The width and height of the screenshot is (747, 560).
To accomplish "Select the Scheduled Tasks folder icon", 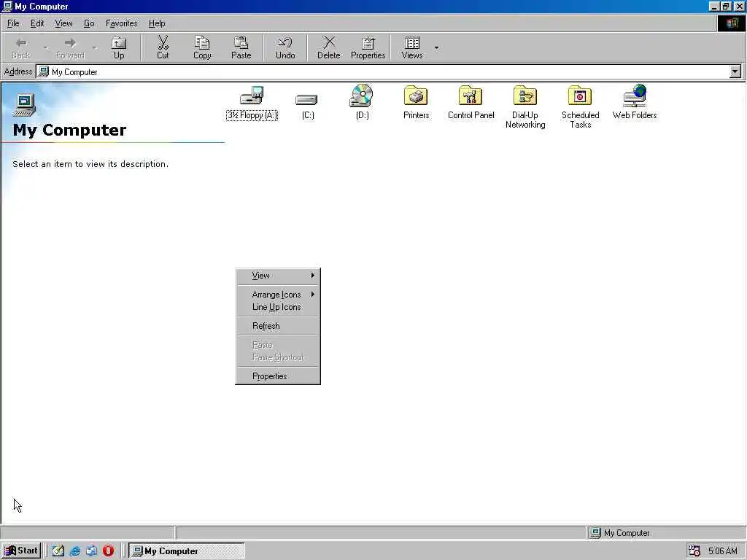I will [580, 96].
